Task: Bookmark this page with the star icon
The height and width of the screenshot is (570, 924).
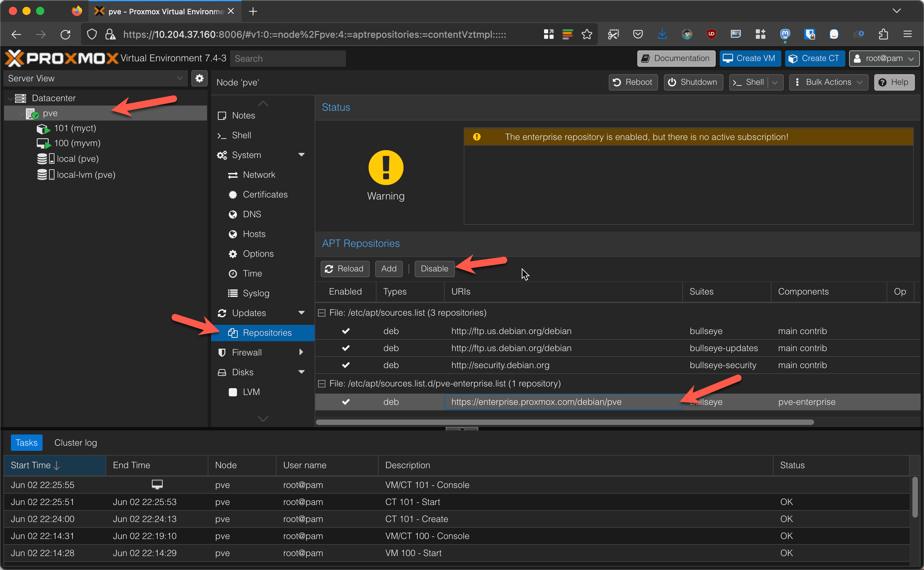Action: (587, 35)
